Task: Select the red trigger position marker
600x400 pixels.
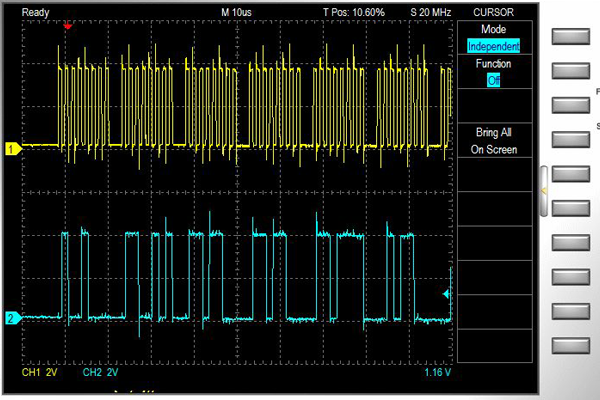Action: [x=67, y=27]
